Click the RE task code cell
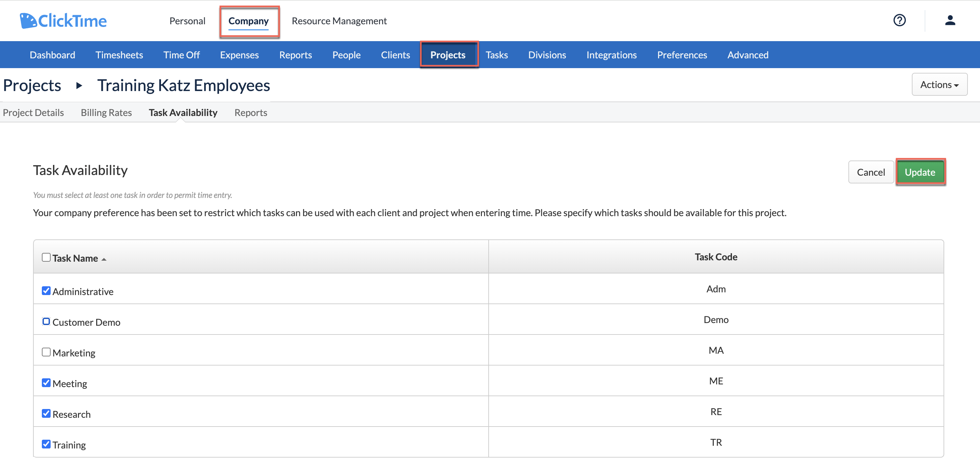Viewport: 980px width, 466px height. pyautogui.click(x=716, y=411)
